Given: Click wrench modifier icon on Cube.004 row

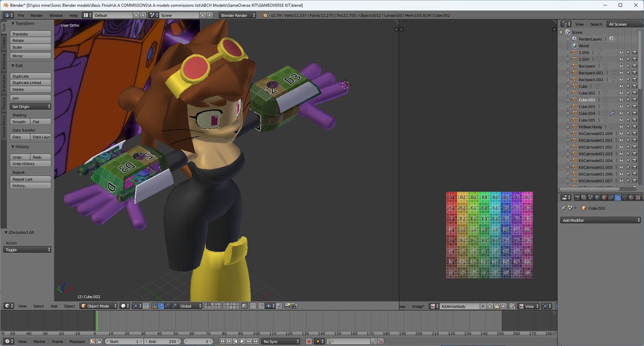Looking at the screenshot, I should pos(612,113).
